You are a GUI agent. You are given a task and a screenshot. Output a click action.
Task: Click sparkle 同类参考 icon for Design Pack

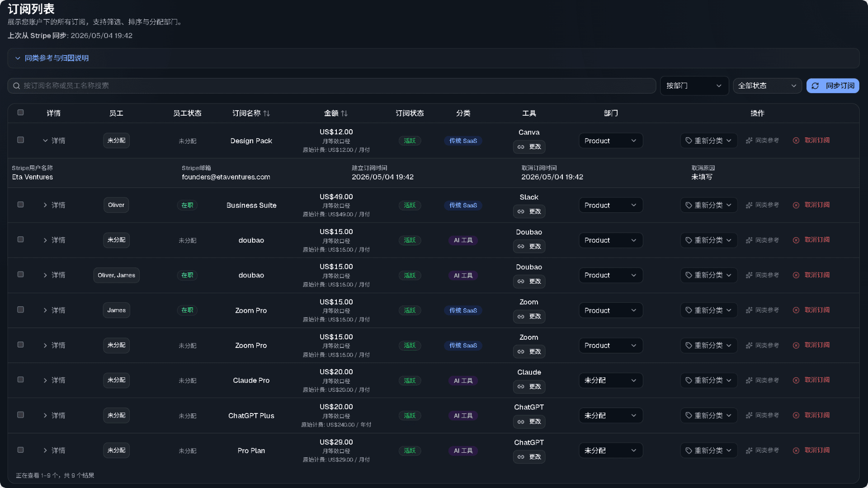tap(749, 141)
